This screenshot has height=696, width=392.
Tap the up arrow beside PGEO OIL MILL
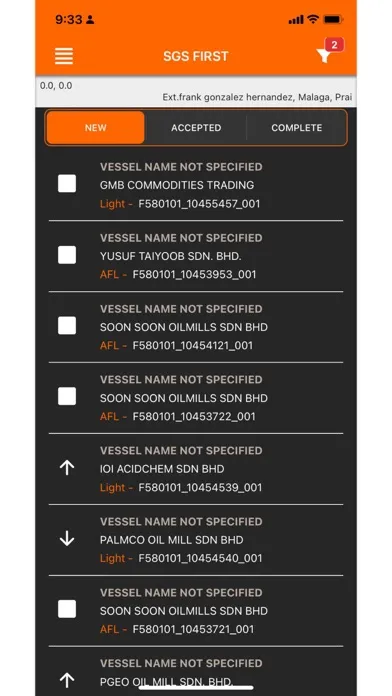[x=67, y=680]
